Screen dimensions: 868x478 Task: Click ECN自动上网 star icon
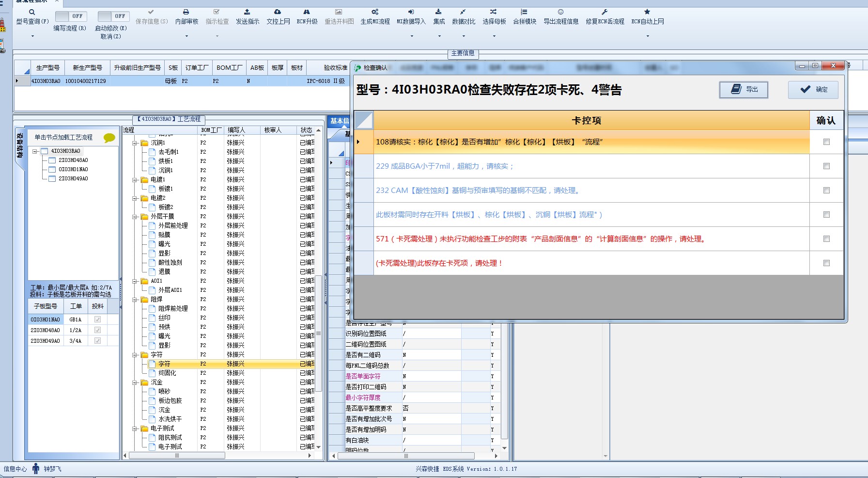pos(647,12)
